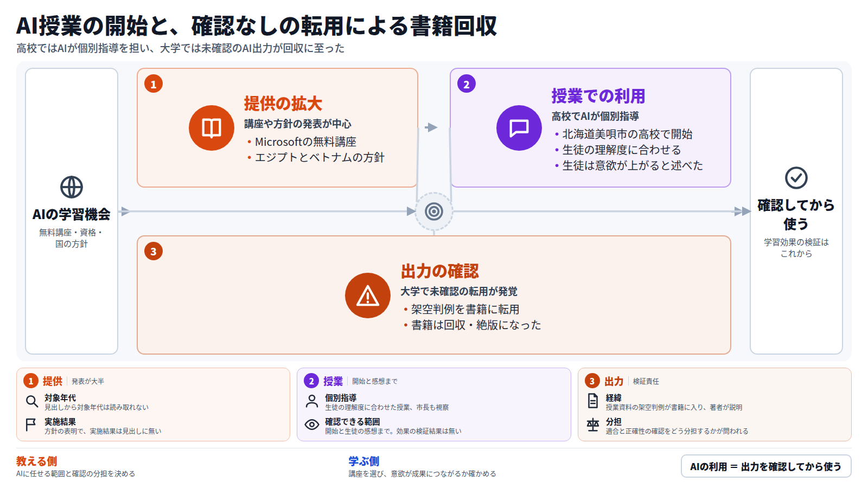Click 大学で未確認の転用が発覚 subheading
The height and width of the screenshot is (488, 868).
click(x=459, y=291)
